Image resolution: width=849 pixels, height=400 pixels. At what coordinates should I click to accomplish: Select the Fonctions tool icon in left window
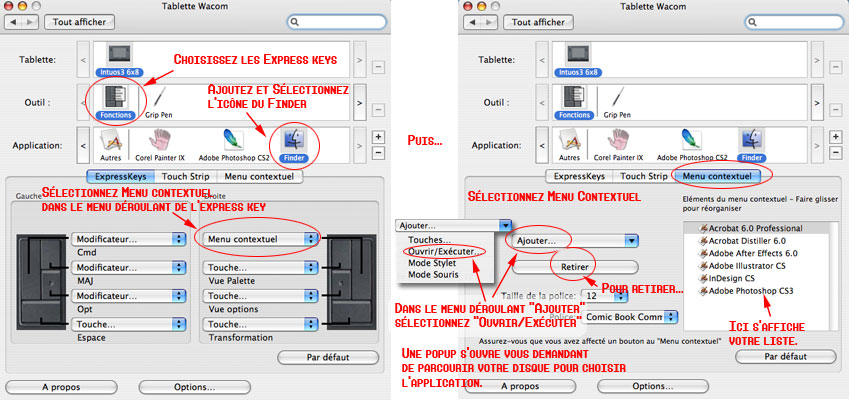click(114, 98)
